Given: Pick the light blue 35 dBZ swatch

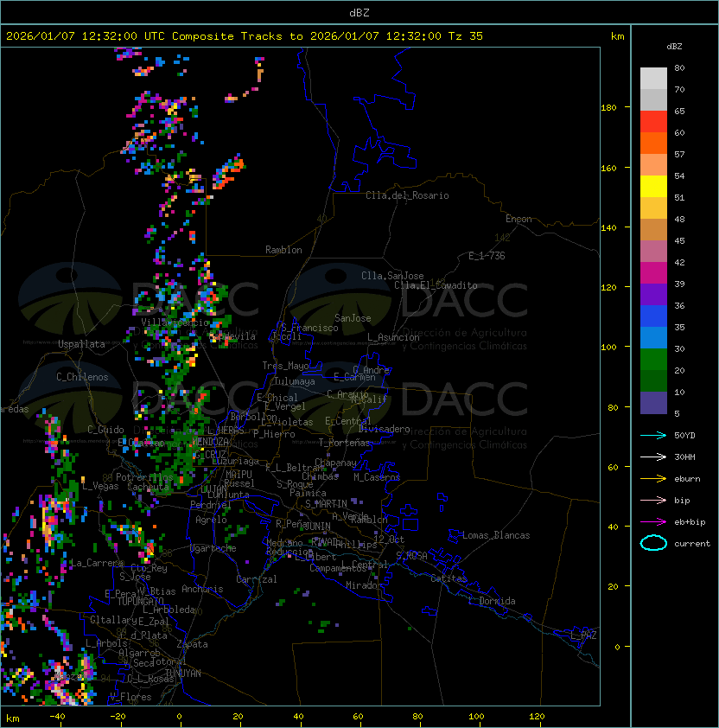Looking at the screenshot, I should 653,338.
